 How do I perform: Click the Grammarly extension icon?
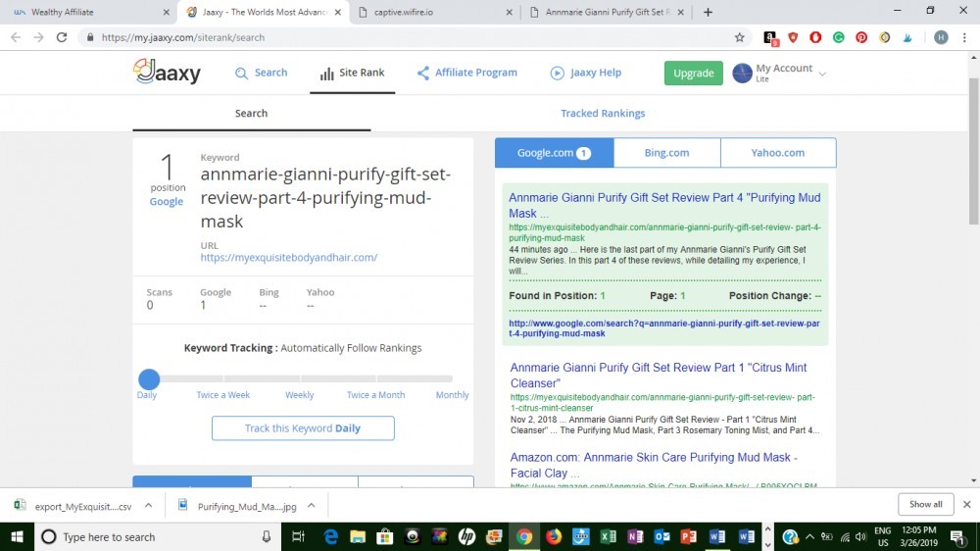[839, 37]
